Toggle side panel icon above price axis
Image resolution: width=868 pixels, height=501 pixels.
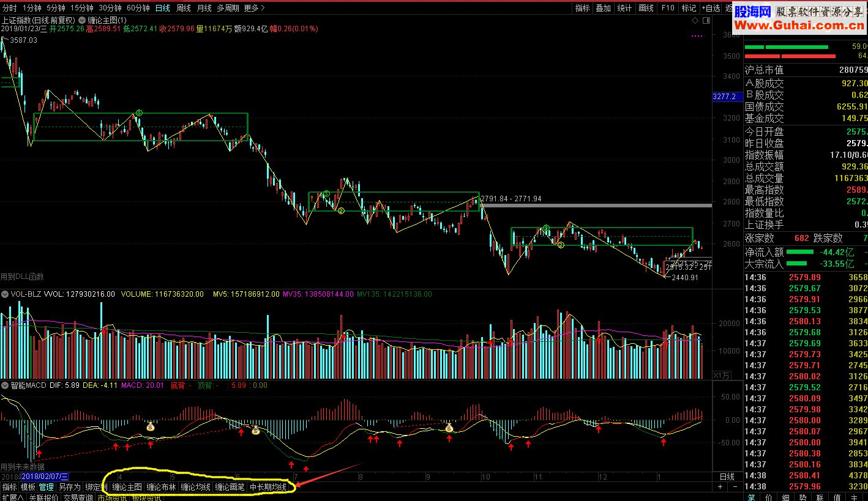[x=707, y=20]
